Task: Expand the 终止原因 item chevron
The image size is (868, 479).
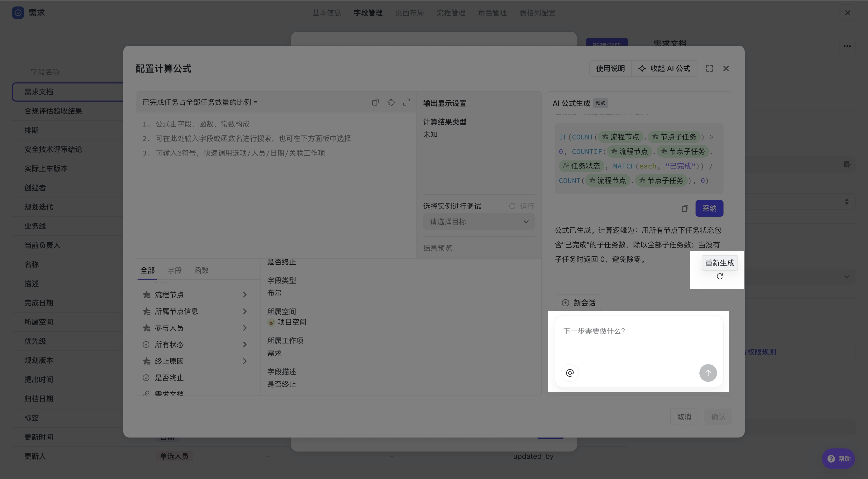Action: point(245,361)
